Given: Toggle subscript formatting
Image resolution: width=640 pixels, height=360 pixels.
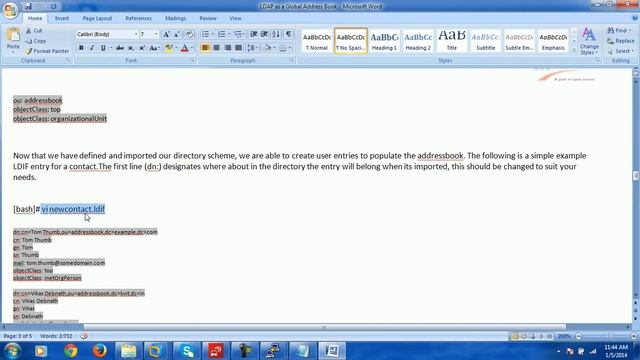Looking at the screenshot, I should point(131,48).
